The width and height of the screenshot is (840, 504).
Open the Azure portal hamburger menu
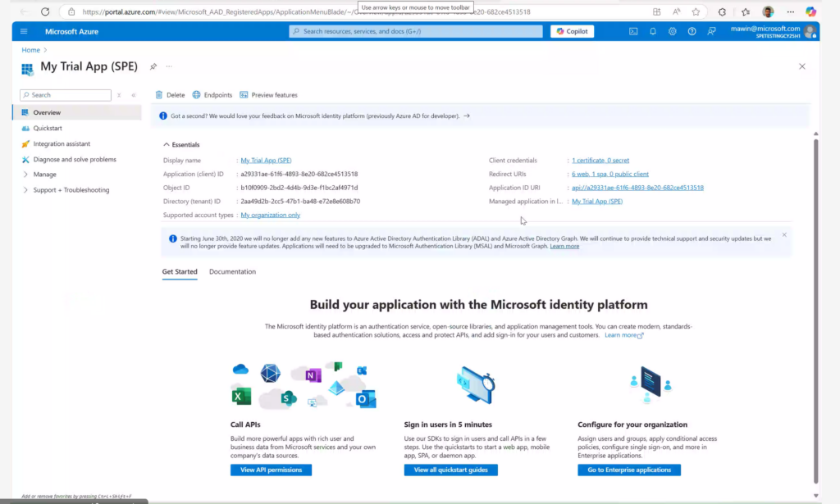[24, 32]
